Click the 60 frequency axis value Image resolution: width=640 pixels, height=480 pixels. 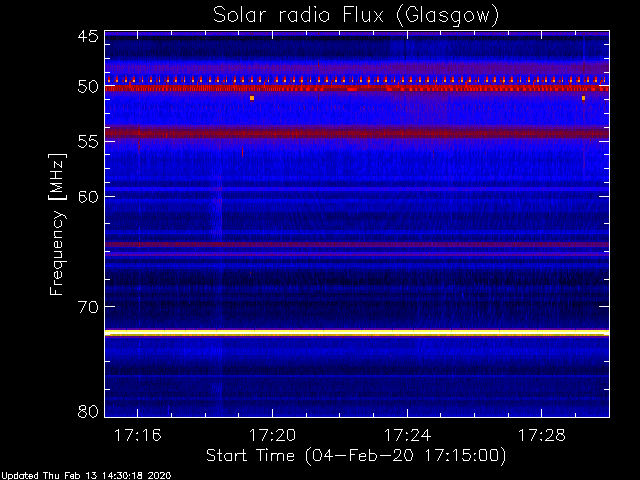coord(88,197)
